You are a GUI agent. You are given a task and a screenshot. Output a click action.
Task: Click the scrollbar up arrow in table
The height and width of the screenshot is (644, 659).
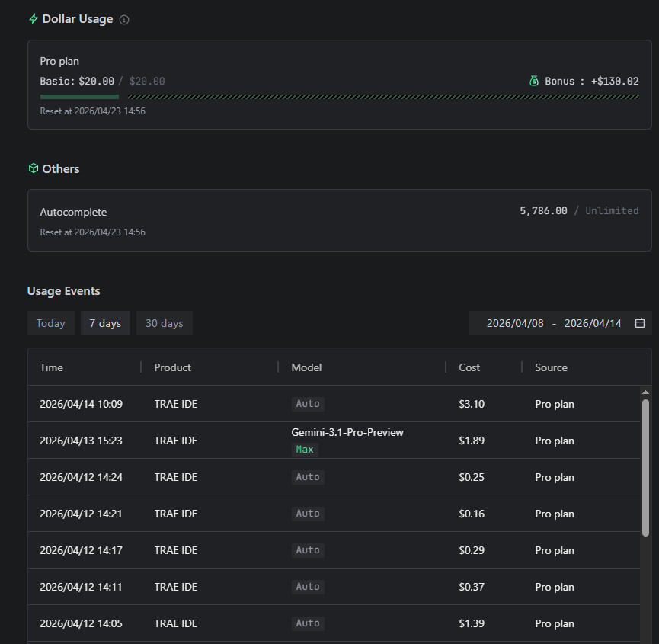coord(646,392)
